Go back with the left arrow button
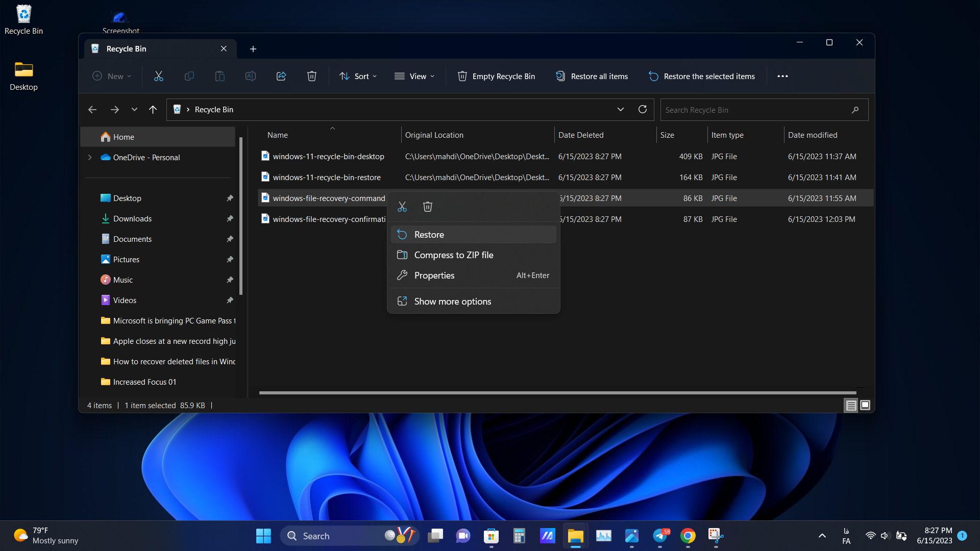The image size is (980, 551). tap(92, 110)
